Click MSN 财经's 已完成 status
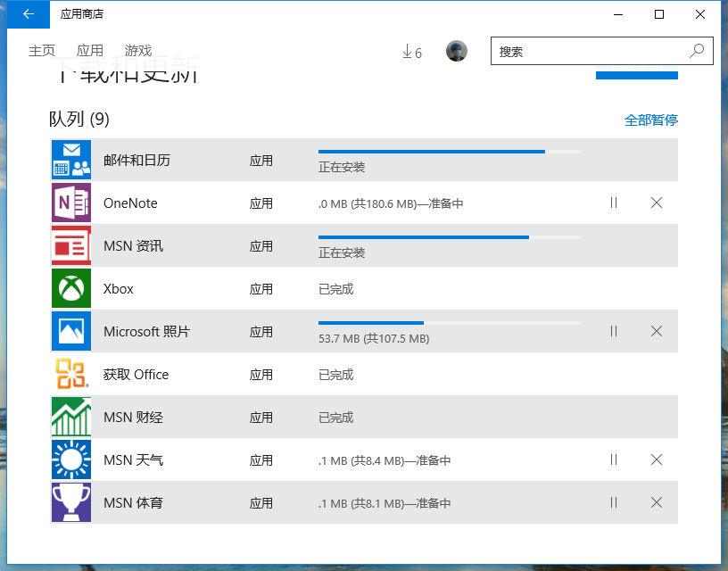Image resolution: width=728 pixels, height=571 pixels. click(336, 418)
